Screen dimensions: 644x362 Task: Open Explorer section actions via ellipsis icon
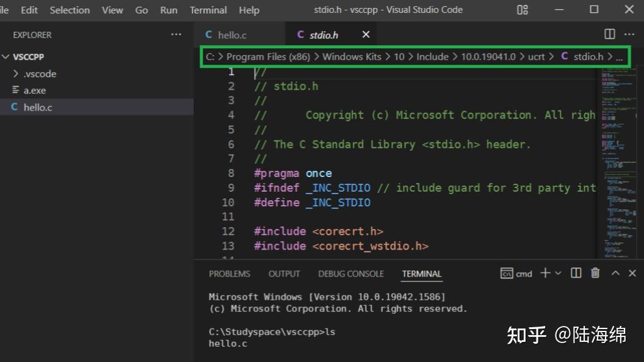click(176, 34)
